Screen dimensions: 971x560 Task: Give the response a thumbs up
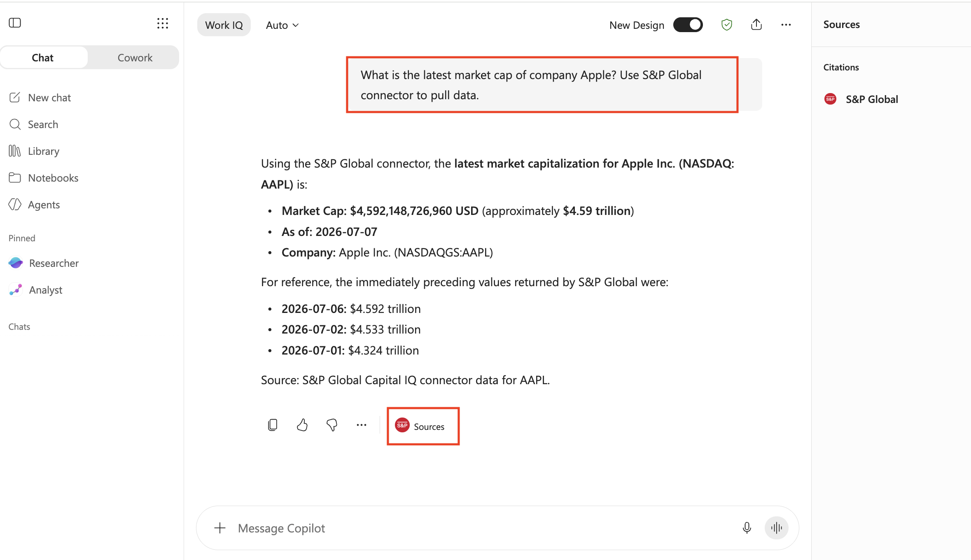pos(302,425)
